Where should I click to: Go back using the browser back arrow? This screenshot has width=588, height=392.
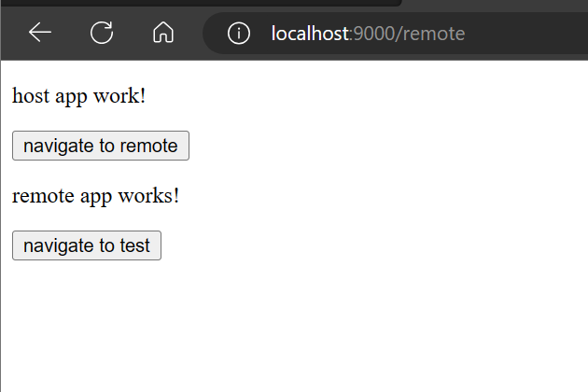coord(40,33)
